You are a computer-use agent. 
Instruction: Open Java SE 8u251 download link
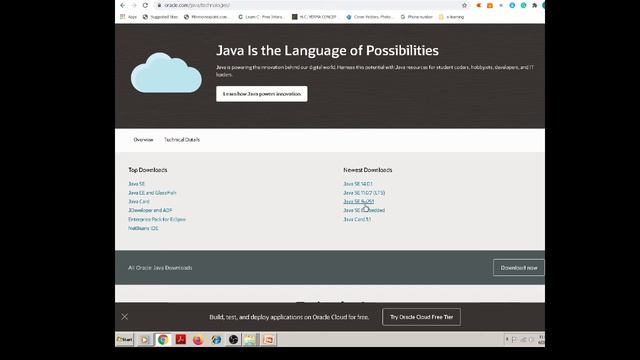point(358,202)
